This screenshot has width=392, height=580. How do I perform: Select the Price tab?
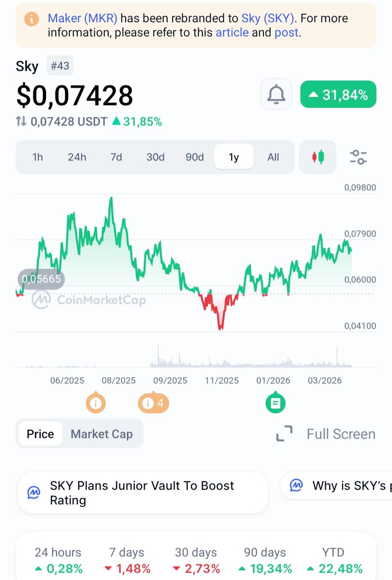[x=40, y=434]
